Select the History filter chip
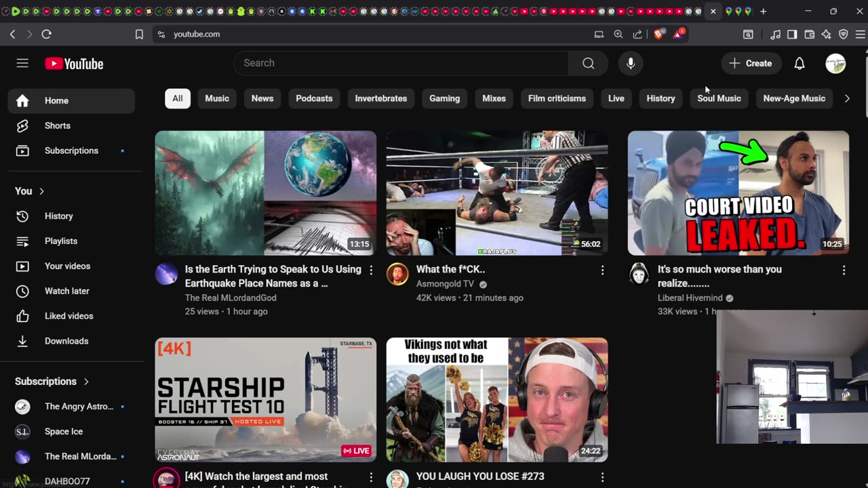This screenshot has height=488, width=868. [660, 98]
